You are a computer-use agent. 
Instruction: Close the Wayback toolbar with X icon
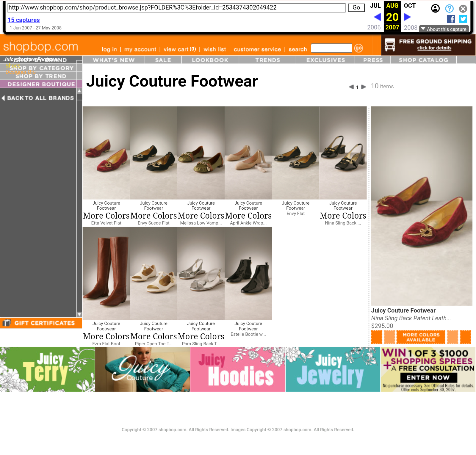463,9
